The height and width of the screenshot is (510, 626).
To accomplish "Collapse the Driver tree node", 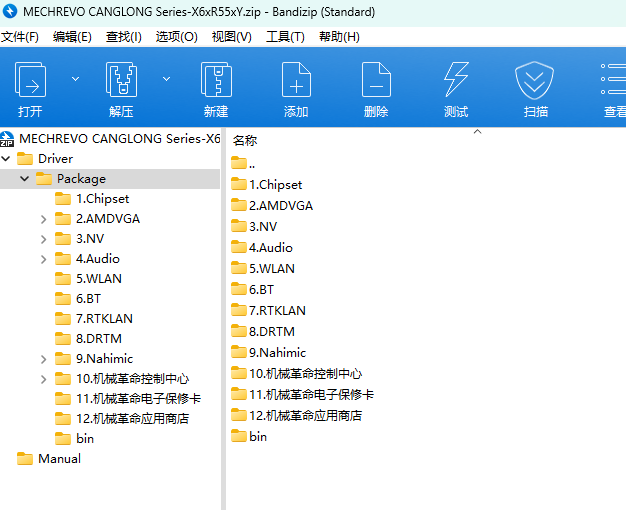I will click(6, 159).
